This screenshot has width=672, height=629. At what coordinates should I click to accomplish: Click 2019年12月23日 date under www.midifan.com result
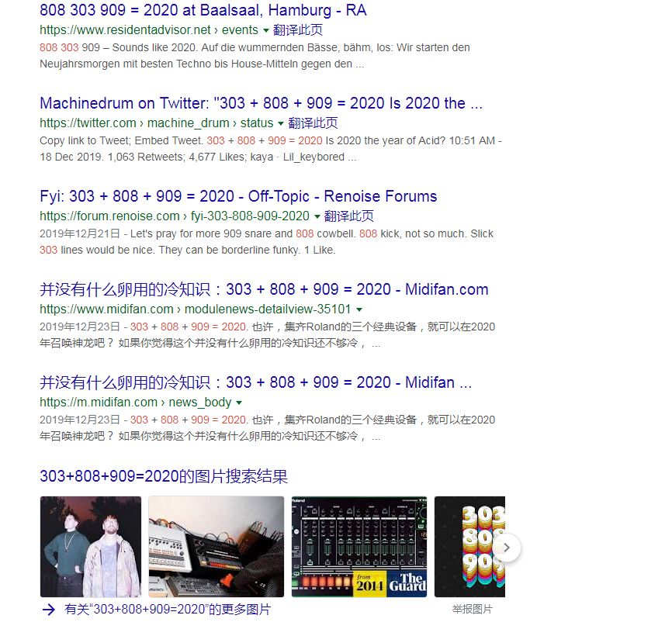(80, 327)
